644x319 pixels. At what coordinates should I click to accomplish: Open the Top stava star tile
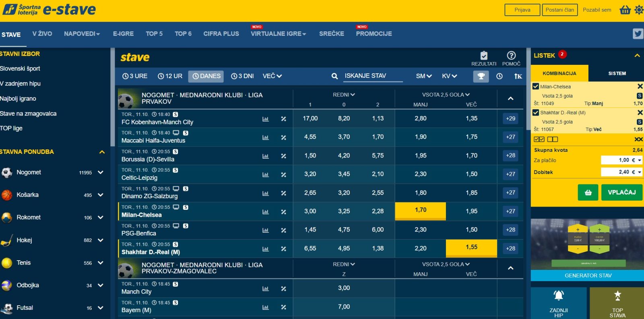(617, 303)
